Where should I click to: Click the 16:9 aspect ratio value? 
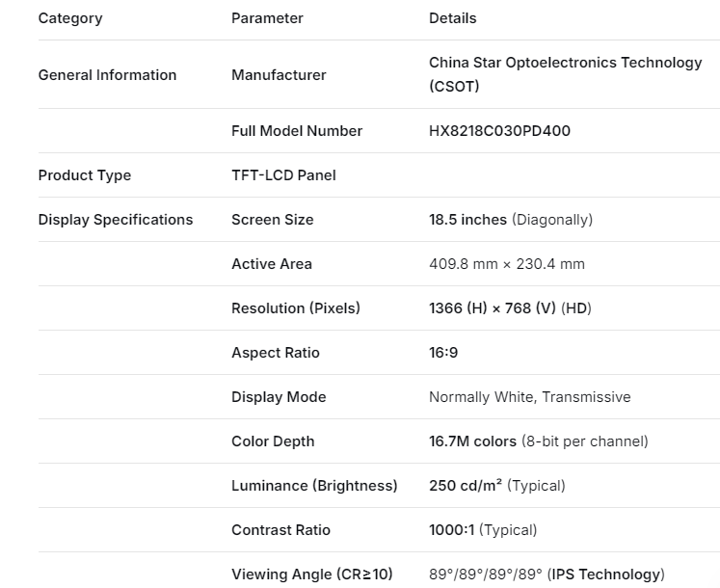(x=443, y=353)
